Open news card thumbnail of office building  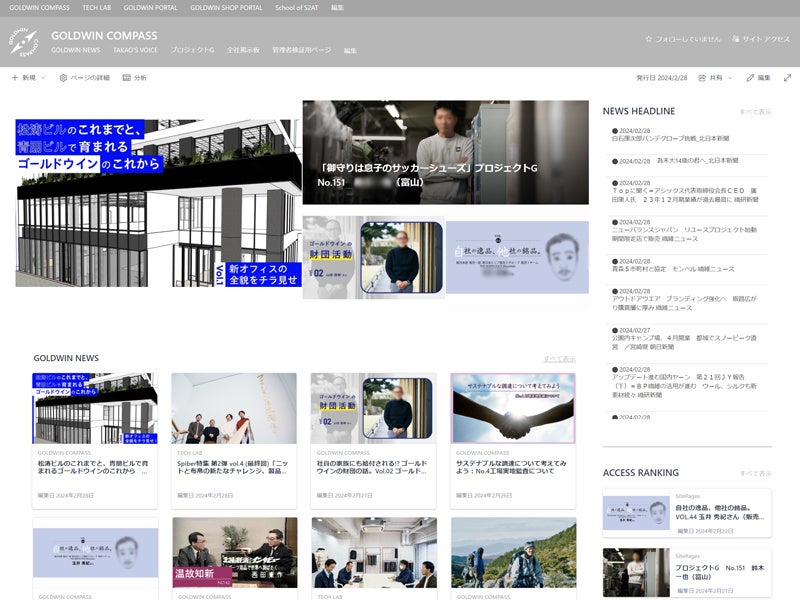(95, 408)
